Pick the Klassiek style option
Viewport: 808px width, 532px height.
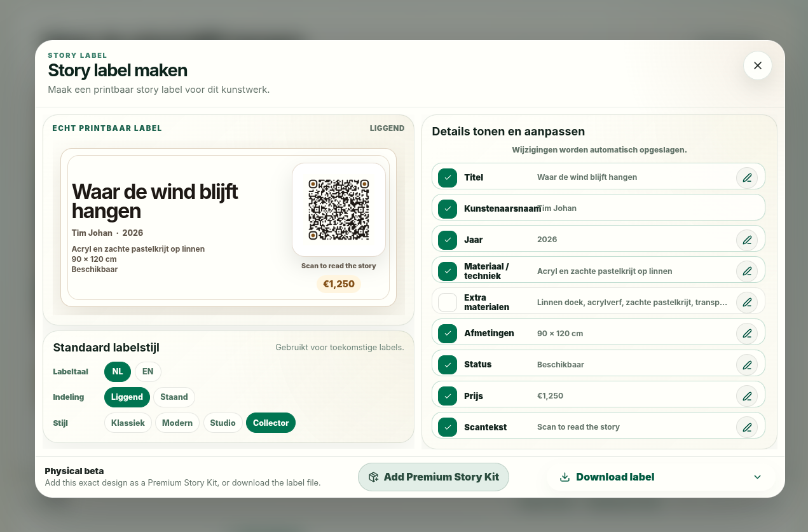tap(128, 423)
